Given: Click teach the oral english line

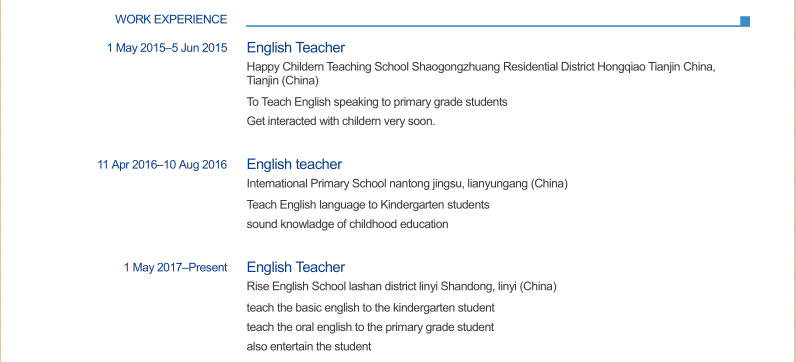Looking at the screenshot, I should point(371,327).
